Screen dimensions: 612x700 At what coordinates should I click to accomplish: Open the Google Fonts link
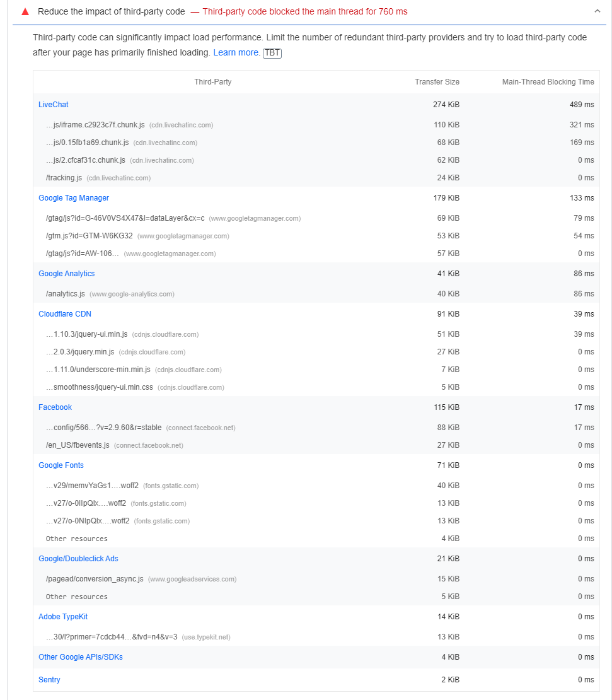61,465
